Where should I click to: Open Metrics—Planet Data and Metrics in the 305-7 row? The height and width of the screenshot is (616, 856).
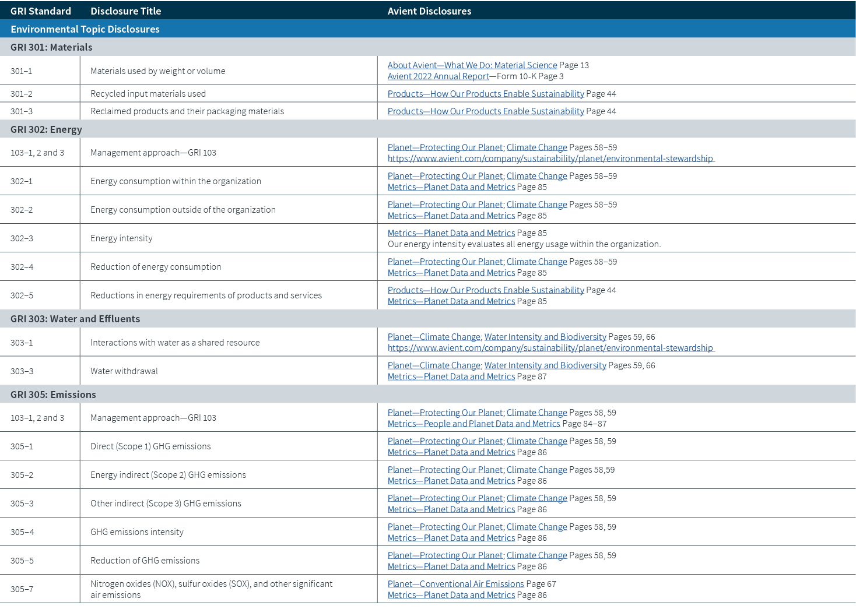click(451, 594)
